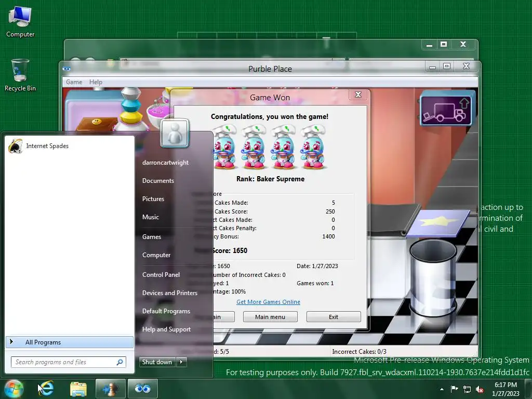Open Control Panel from Start menu
The height and width of the screenshot is (399, 532).
161,274
